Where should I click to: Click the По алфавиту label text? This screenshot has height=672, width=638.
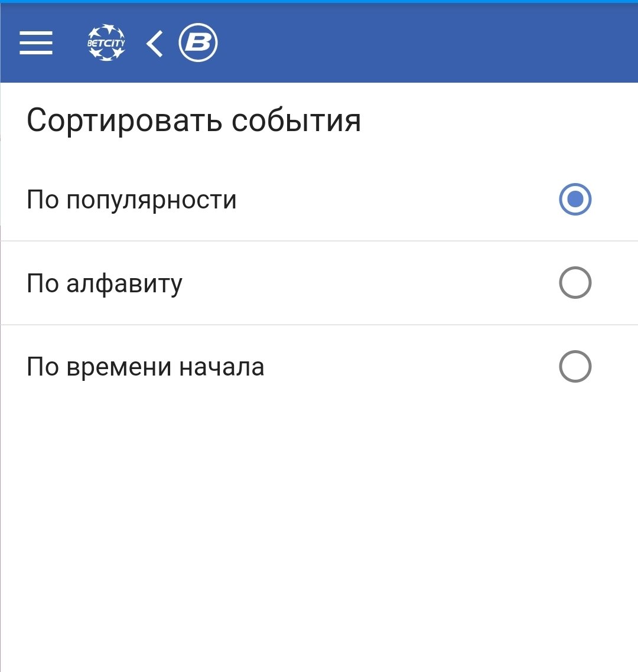[x=105, y=283]
